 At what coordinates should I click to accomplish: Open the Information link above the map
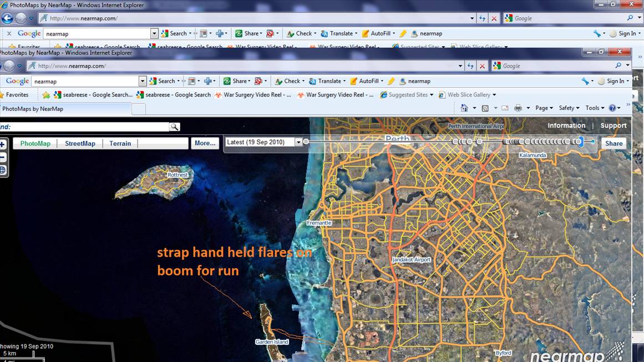566,125
